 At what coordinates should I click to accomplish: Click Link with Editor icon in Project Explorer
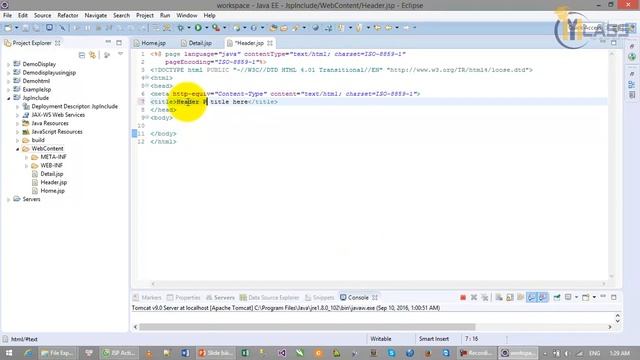pyautogui.click(x=93, y=55)
